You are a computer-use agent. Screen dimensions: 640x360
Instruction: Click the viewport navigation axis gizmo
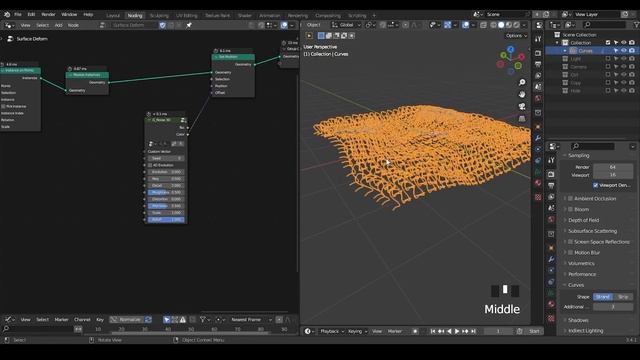click(510, 60)
